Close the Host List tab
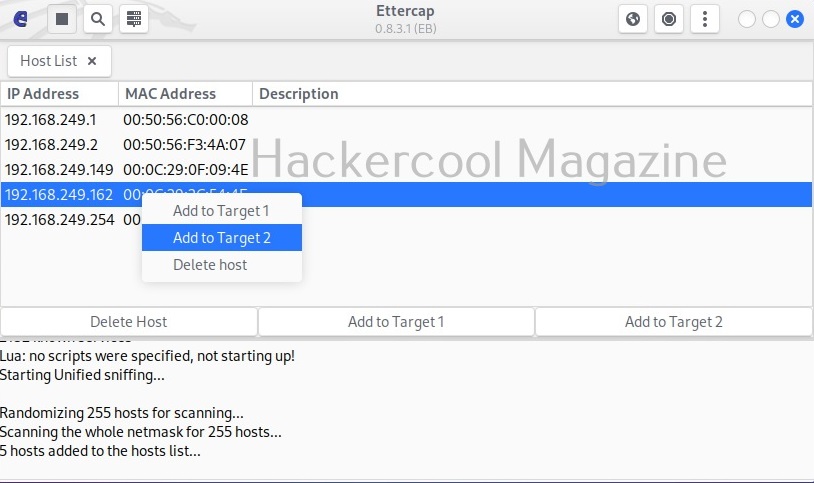Screen dimensions: 814x483 92,61
